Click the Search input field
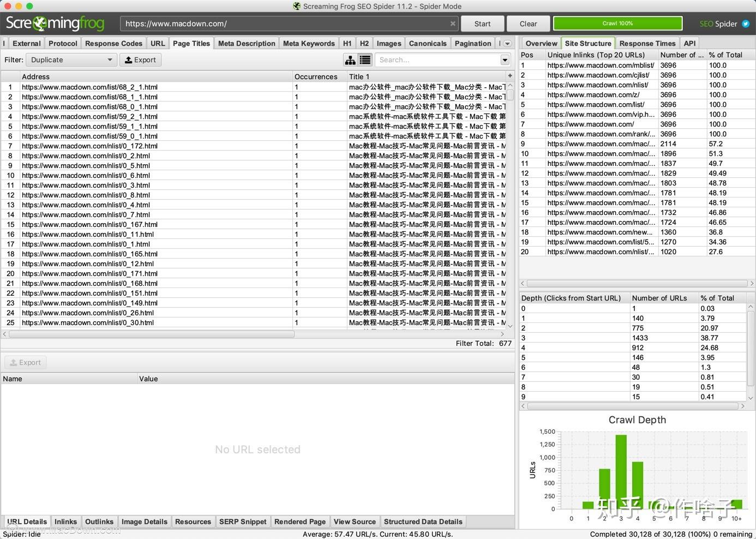Screen dimensions: 756x539 [439, 60]
